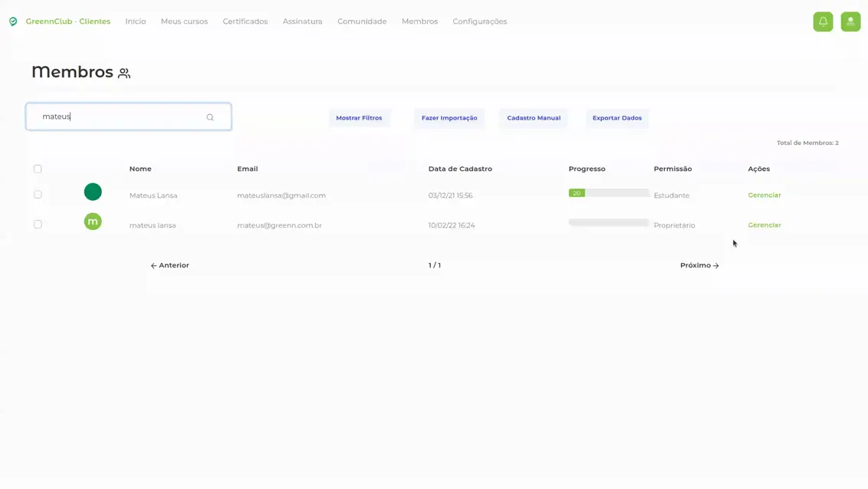Screen dimensions: 868x489
Task: Click the email mateus@greenn.com.br
Action: [280, 225]
